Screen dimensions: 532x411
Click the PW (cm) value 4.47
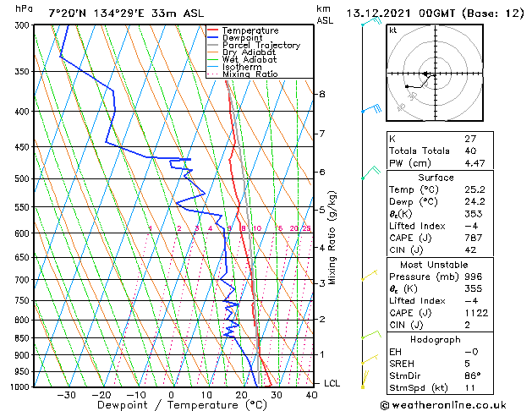pos(474,163)
